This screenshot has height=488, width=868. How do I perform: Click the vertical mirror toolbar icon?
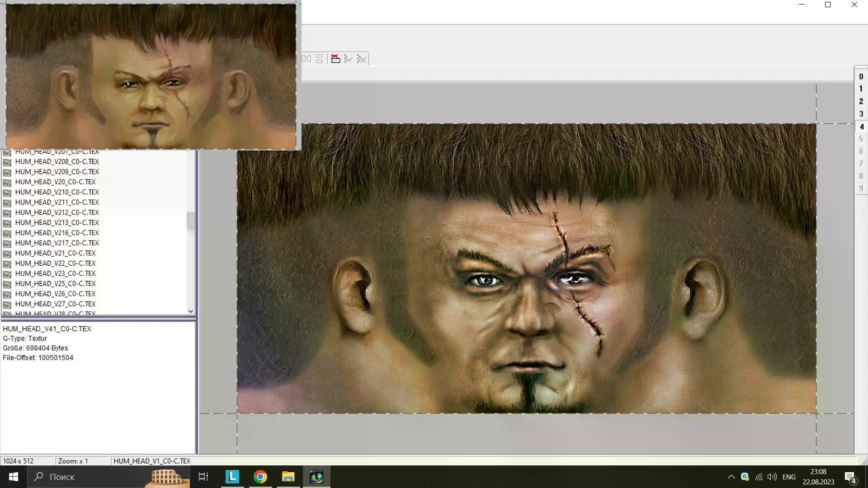[320, 59]
